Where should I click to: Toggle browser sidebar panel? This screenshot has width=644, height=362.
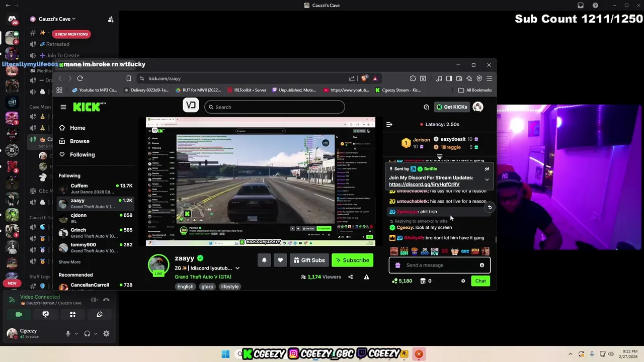click(x=449, y=78)
